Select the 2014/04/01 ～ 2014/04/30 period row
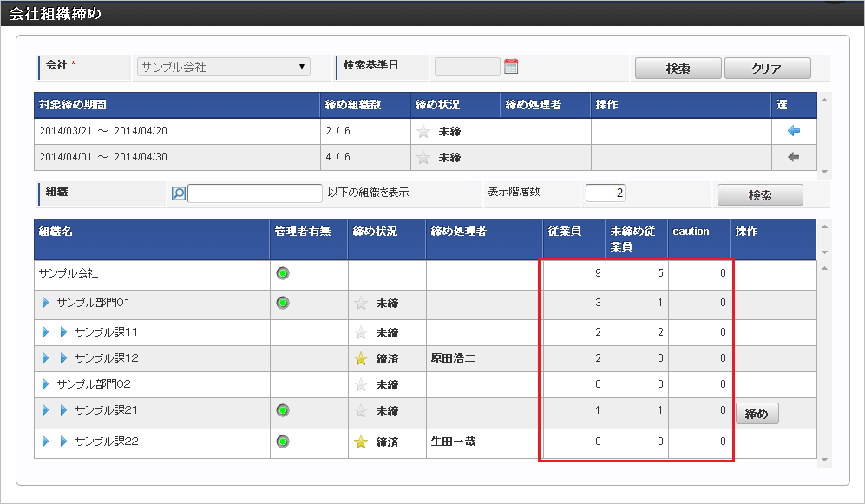Screen dimensions: 865x504 425,158
